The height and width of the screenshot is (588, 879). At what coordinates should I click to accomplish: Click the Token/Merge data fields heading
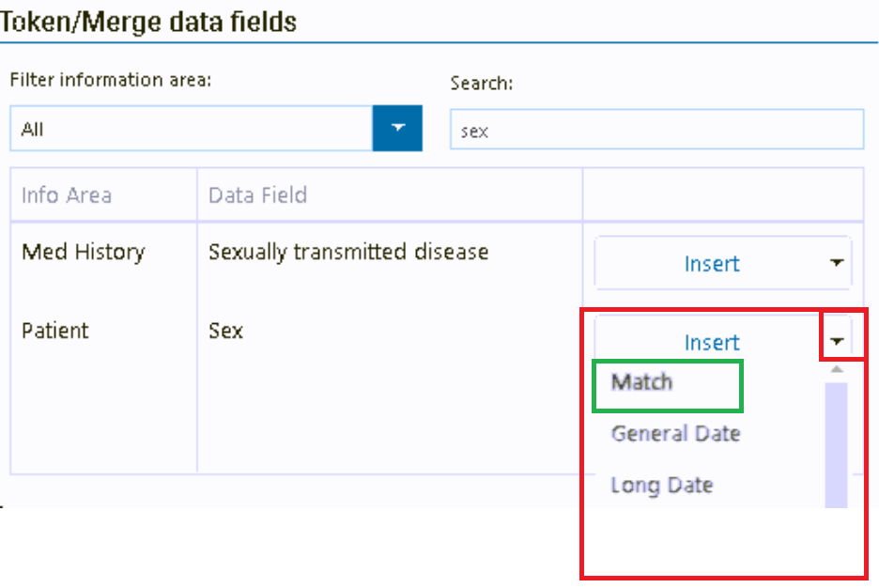[x=148, y=21]
